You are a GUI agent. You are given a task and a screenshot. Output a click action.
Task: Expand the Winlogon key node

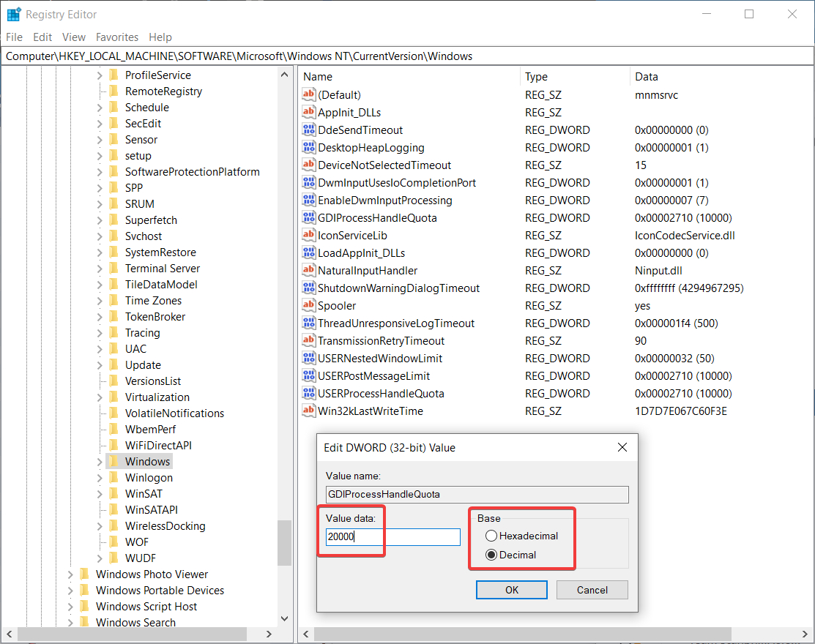pos(100,478)
